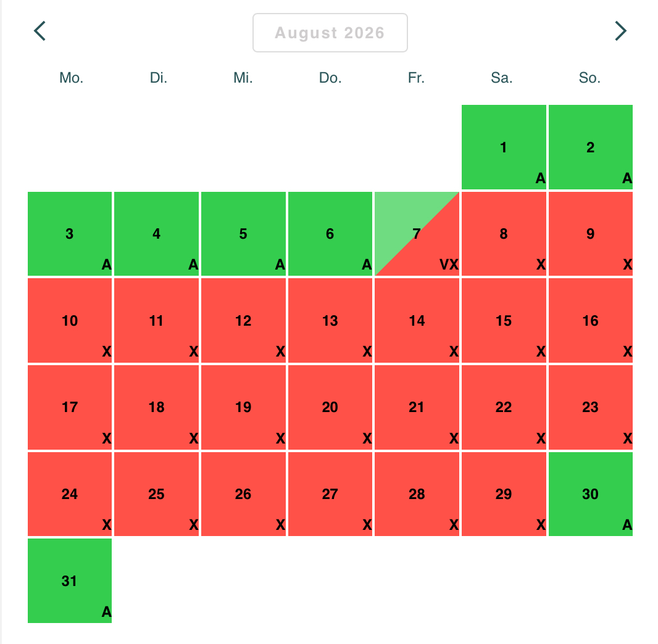Click booked date August 8
This screenshot has height=644, width=658.
[504, 234]
